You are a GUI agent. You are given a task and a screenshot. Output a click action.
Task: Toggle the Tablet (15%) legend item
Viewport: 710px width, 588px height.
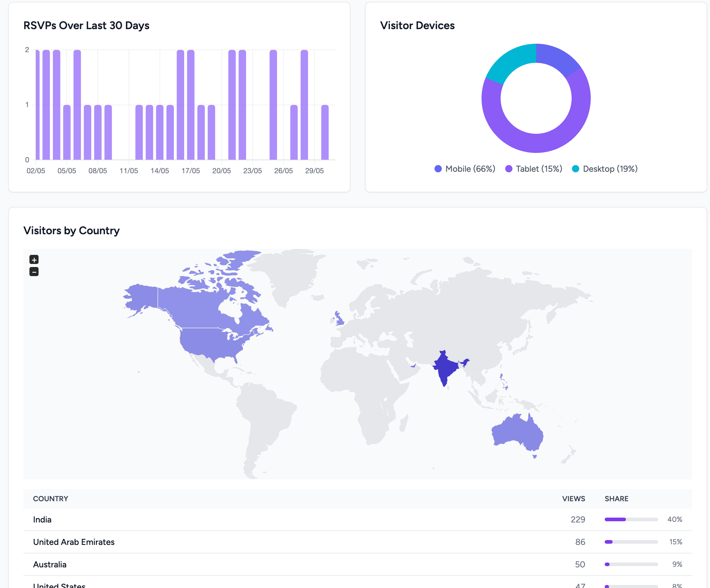coord(533,169)
